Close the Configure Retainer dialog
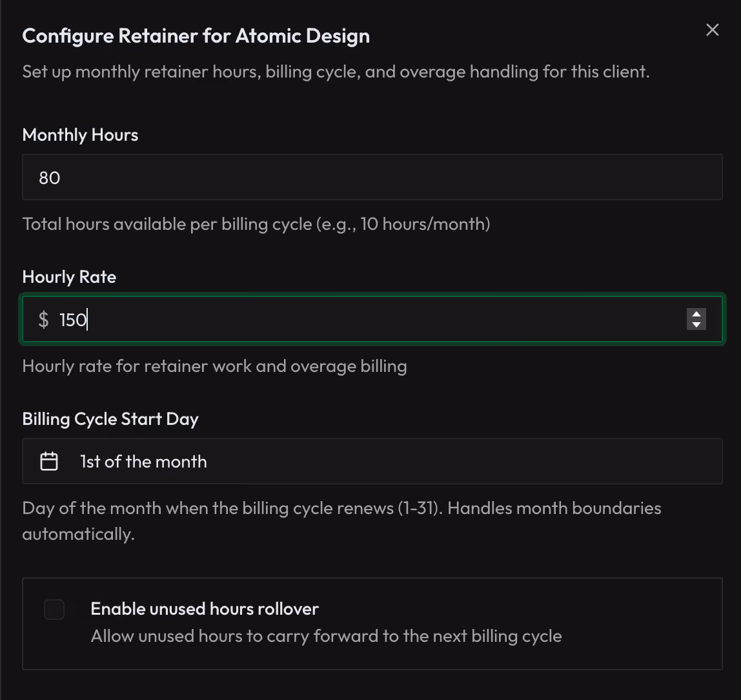The width and height of the screenshot is (741, 700). point(712,30)
